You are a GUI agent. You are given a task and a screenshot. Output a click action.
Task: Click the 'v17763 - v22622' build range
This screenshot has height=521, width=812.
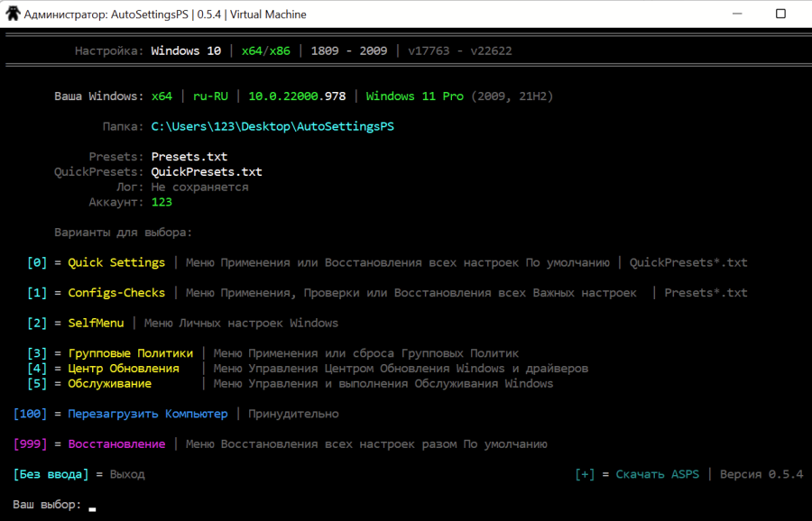[x=460, y=50]
